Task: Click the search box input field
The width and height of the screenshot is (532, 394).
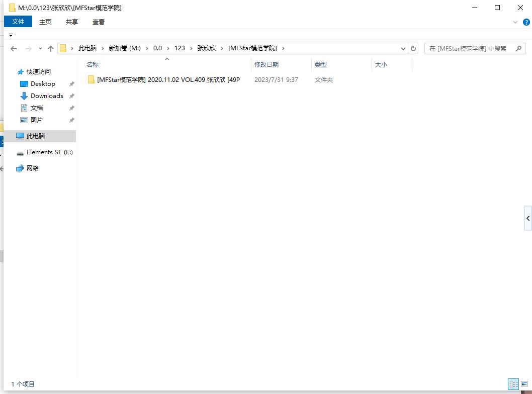Action: [468, 49]
